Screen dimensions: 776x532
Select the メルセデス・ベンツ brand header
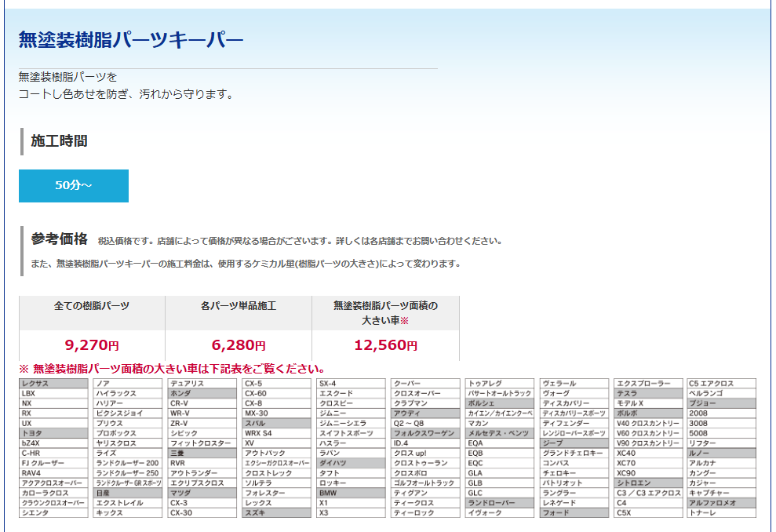click(500, 433)
